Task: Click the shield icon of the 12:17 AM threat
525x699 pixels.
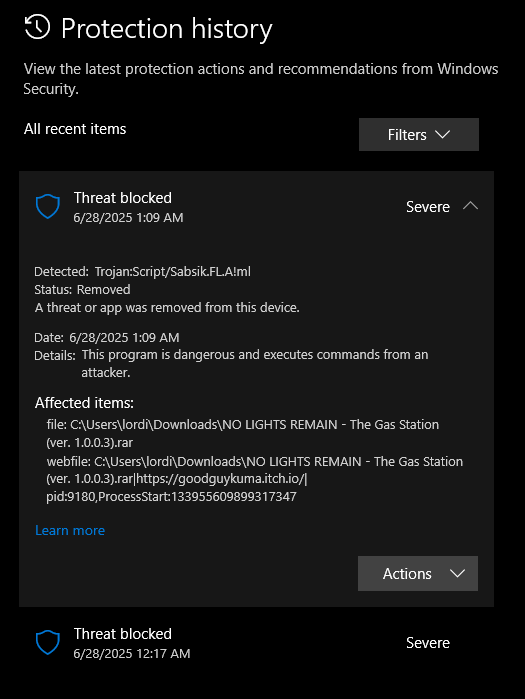Action: click(x=48, y=642)
